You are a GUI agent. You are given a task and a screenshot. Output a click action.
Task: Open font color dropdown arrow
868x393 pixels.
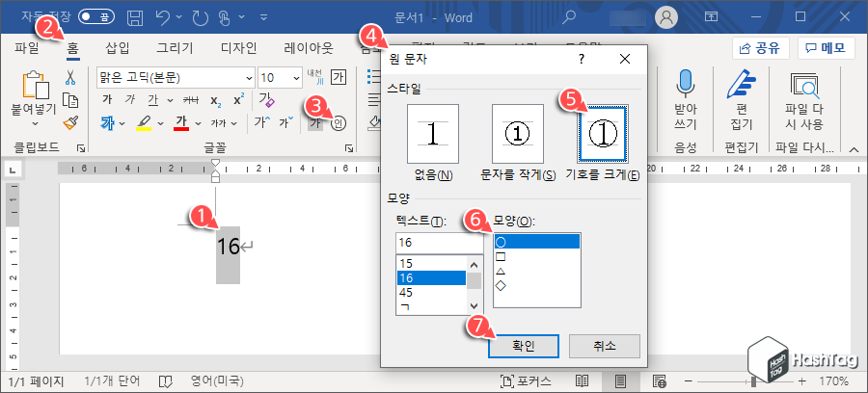(198, 123)
